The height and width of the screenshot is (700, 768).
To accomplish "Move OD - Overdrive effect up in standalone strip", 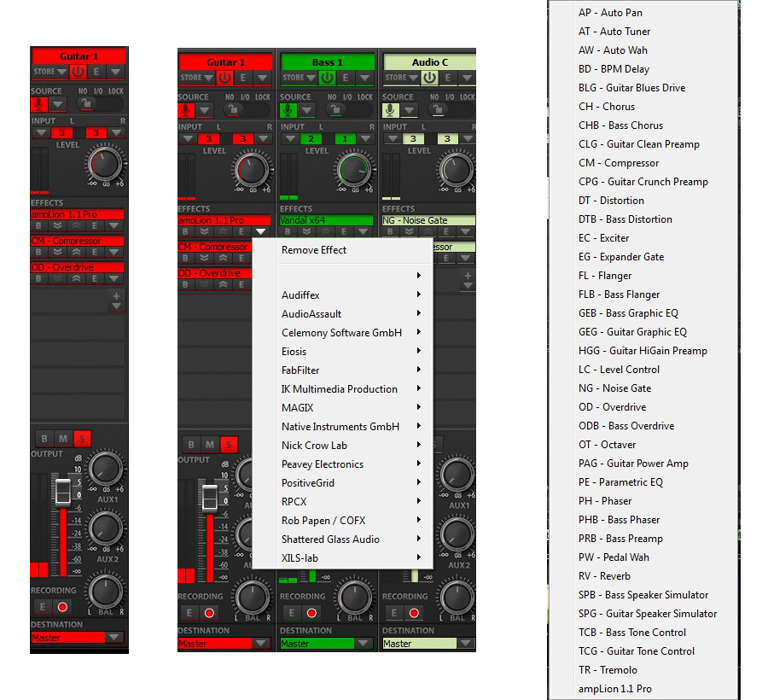I will 76,278.
